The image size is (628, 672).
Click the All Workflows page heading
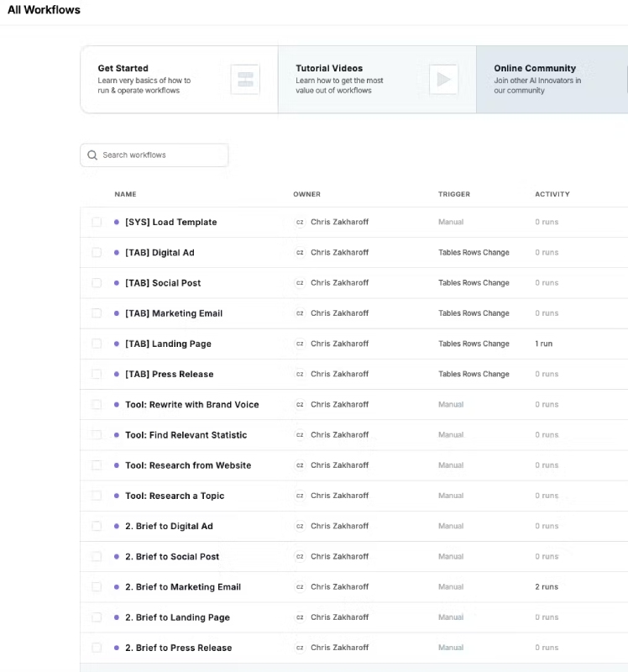tap(44, 10)
